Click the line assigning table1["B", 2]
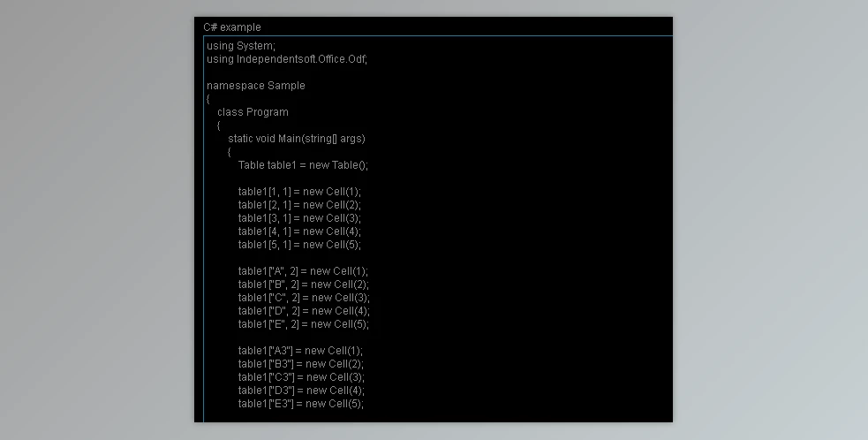The image size is (868, 440). tap(303, 284)
